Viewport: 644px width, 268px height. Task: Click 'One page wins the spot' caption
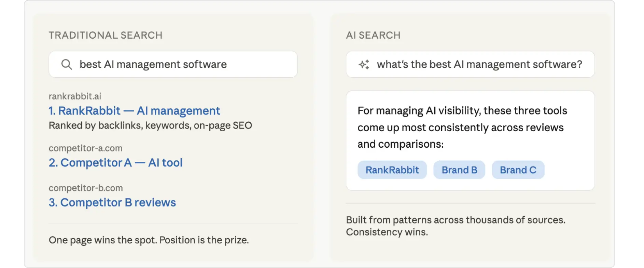tap(149, 240)
